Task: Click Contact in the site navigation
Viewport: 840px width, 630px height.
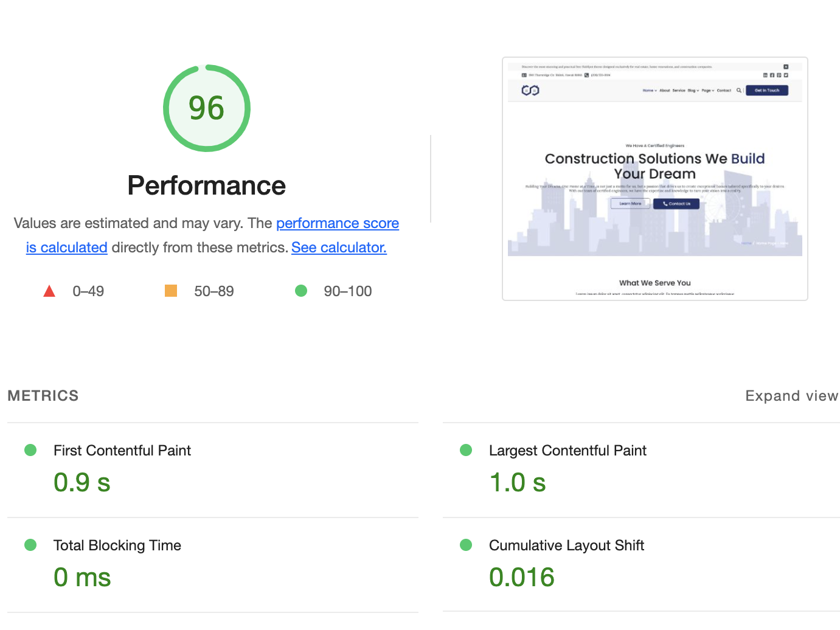Action: point(724,90)
